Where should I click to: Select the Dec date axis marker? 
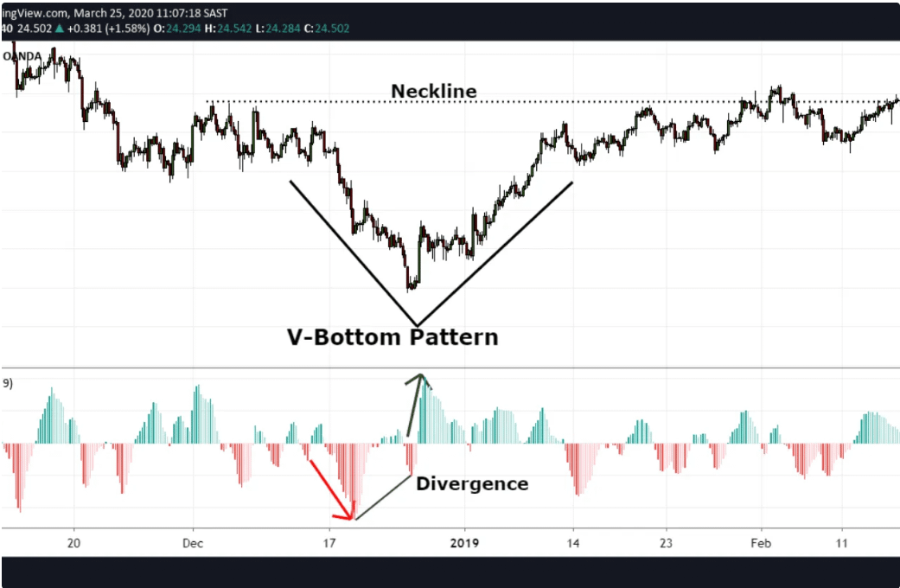[x=193, y=543]
